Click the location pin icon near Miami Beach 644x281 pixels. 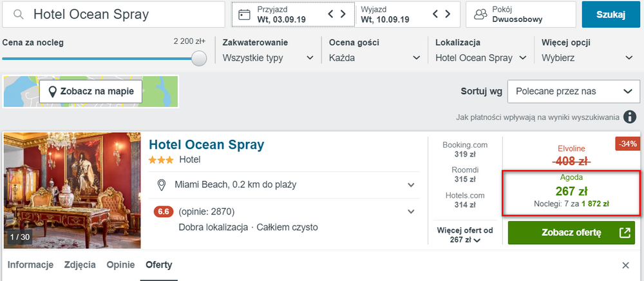tap(162, 185)
